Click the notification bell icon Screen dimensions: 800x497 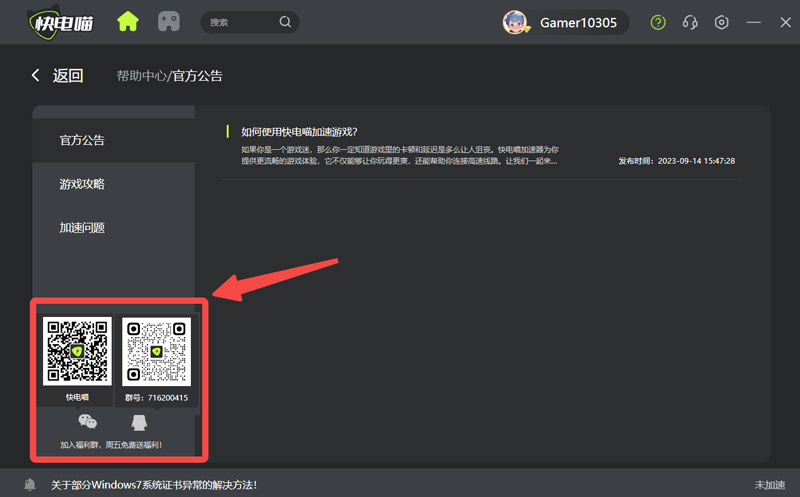point(30,484)
